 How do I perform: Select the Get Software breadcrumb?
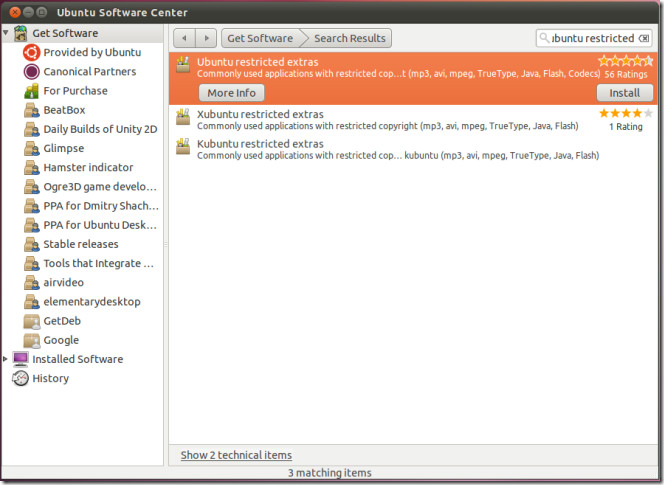pos(260,38)
